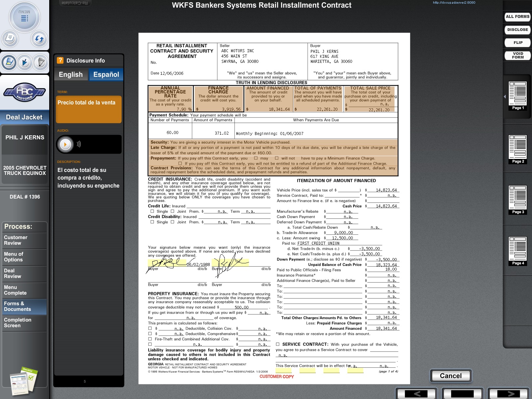Go to the Completion Screen step
Screen dimensions: 532x399
click(x=24, y=323)
